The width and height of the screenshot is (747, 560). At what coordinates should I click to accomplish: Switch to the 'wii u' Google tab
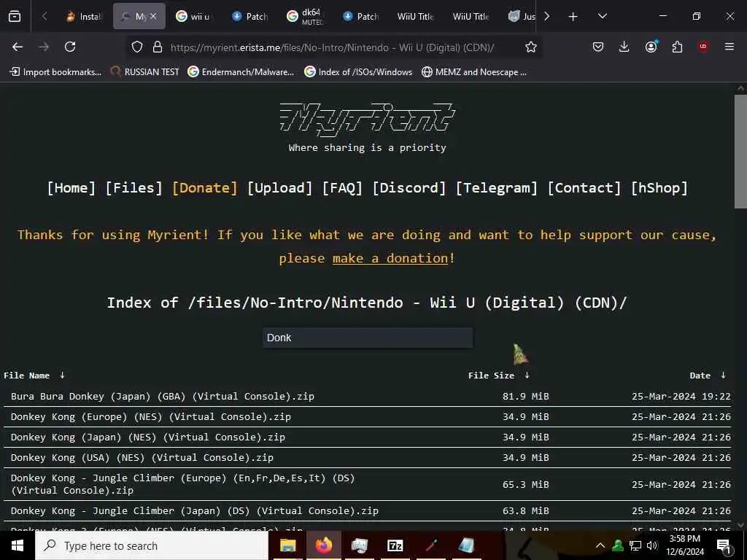(x=193, y=17)
